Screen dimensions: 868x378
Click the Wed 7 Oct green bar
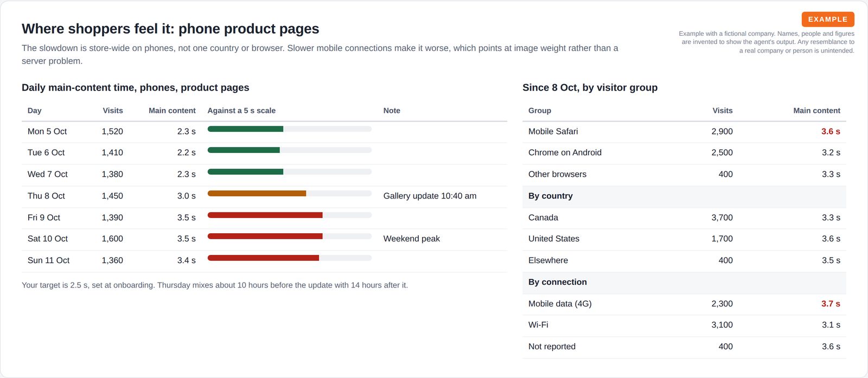245,172
